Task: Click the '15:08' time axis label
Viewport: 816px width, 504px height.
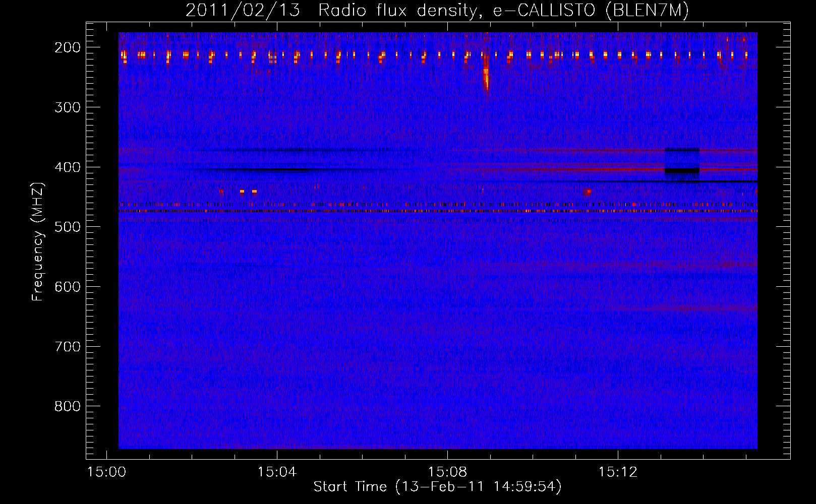Action: click(447, 472)
